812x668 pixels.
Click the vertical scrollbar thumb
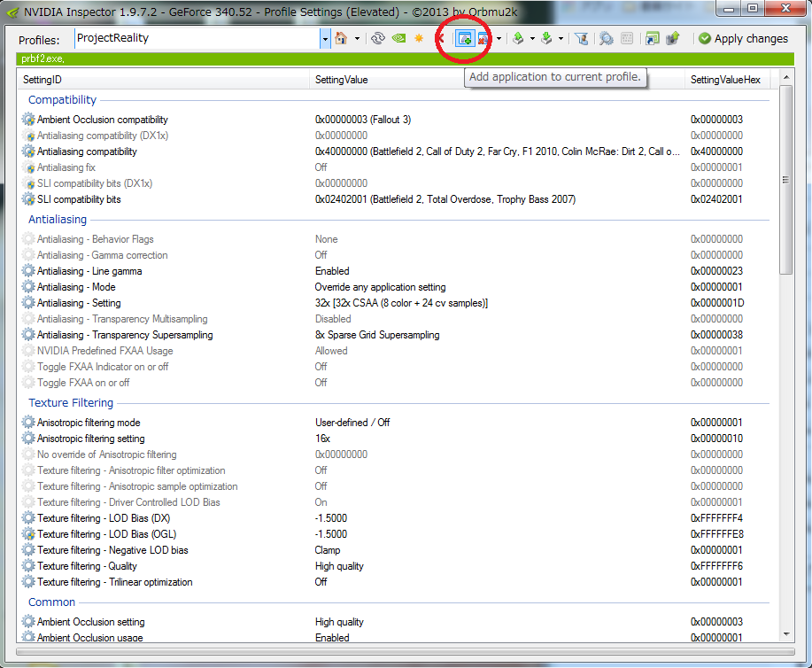click(x=786, y=180)
